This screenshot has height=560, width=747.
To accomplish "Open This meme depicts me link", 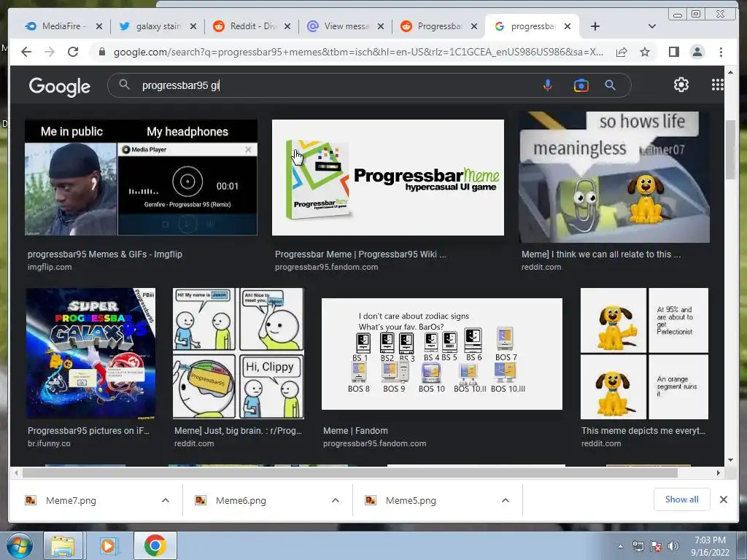I will [x=643, y=430].
